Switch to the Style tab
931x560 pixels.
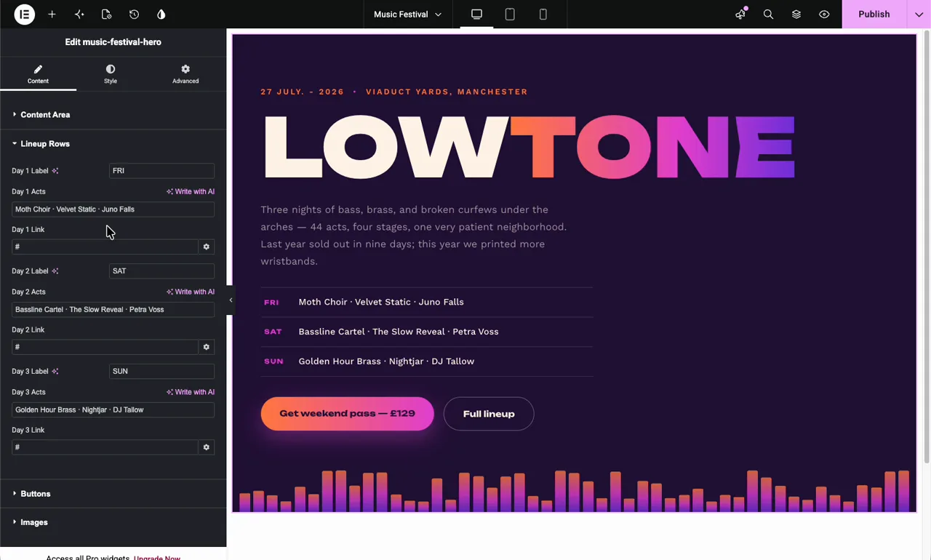(x=111, y=73)
